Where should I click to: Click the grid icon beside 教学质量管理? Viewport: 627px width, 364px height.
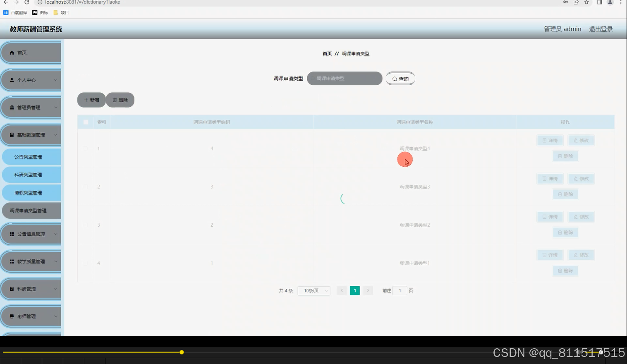click(12, 261)
